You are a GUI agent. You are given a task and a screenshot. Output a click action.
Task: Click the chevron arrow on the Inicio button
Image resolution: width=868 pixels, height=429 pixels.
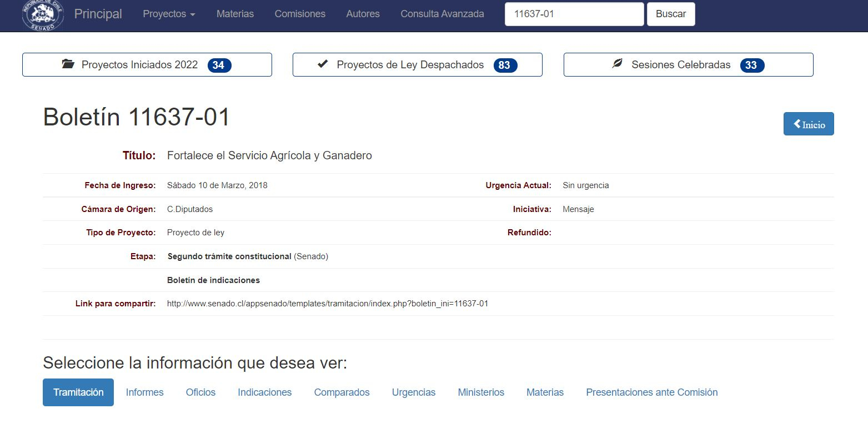point(797,124)
